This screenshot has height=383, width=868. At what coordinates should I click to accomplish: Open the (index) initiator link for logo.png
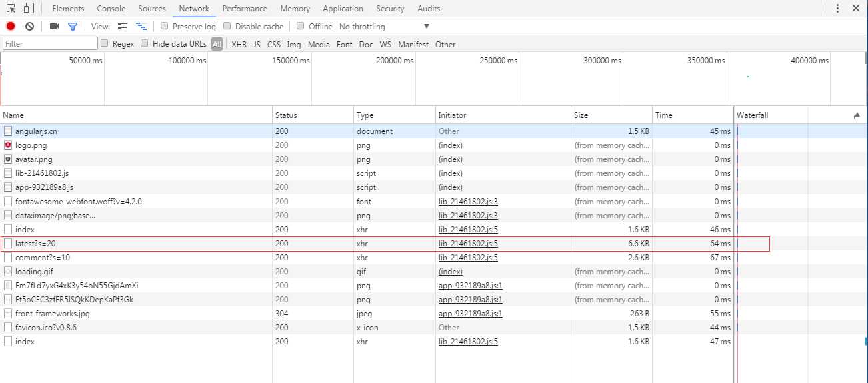[x=451, y=145]
